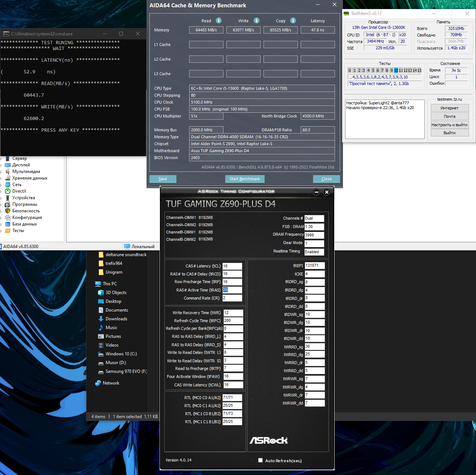The width and height of the screenshot is (476, 475).
Task: Select the Desktop icon in Explorer sidebar
Action: coord(101,301)
